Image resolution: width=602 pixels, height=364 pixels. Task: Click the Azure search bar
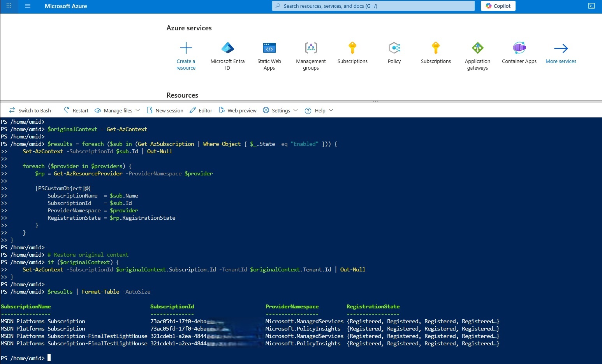pyautogui.click(x=372, y=6)
